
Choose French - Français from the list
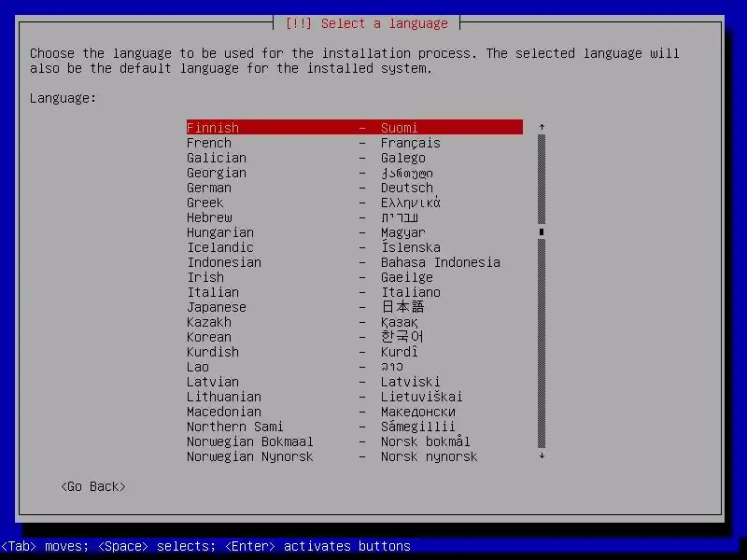(x=355, y=143)
